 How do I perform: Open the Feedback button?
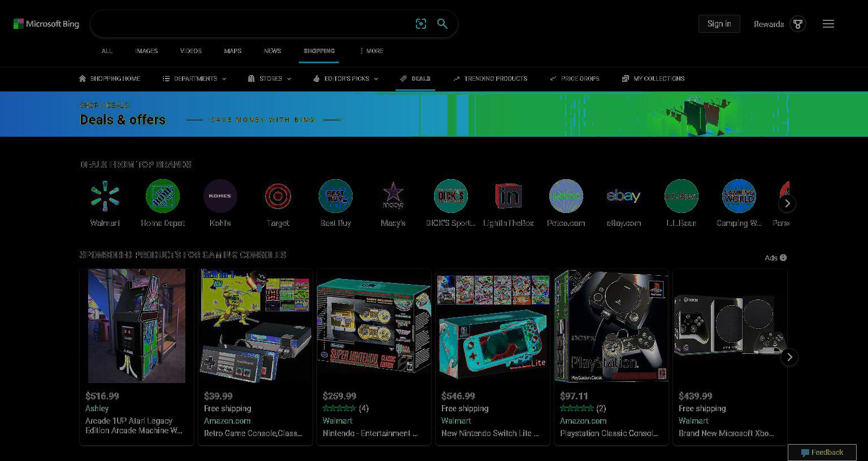click(x=822, y=453)
